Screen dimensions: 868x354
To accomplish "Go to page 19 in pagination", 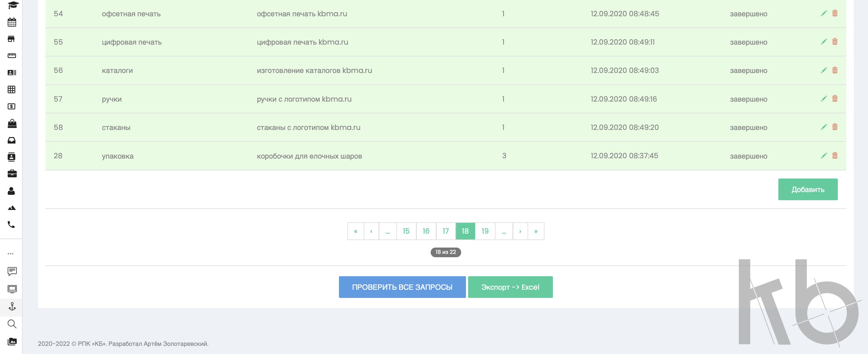I will [x=485, y=231].
